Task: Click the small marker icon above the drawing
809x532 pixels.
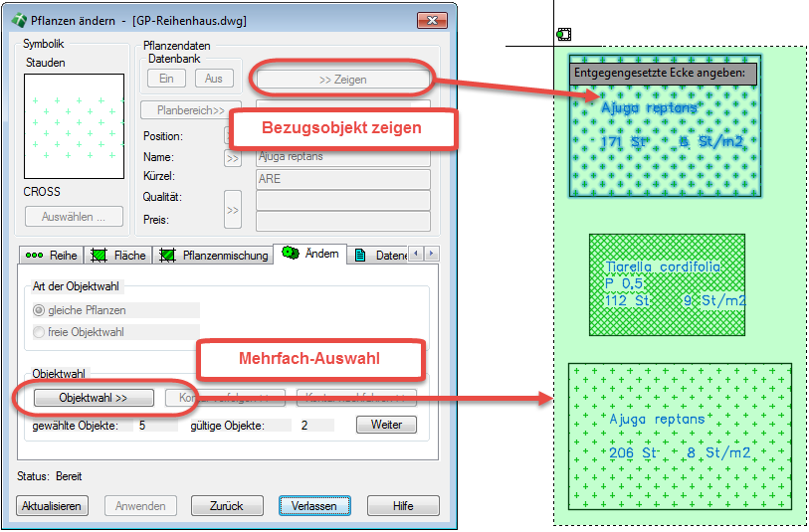Action: click(563, 35)
